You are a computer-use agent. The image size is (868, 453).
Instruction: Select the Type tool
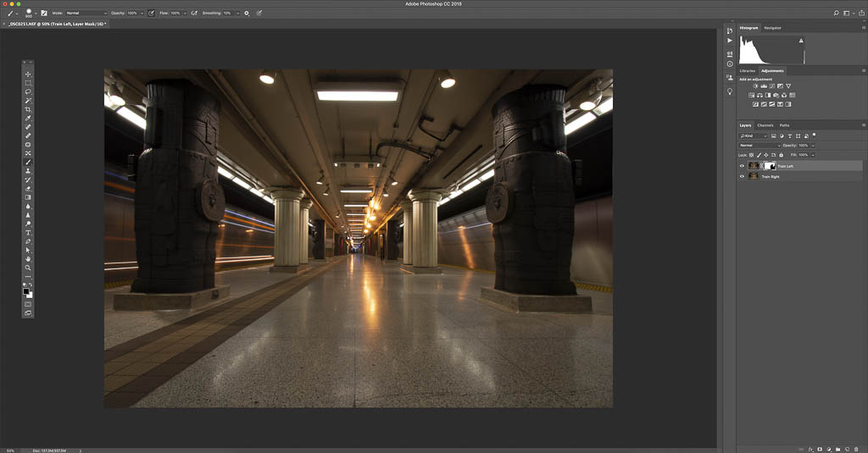[28, 232]
